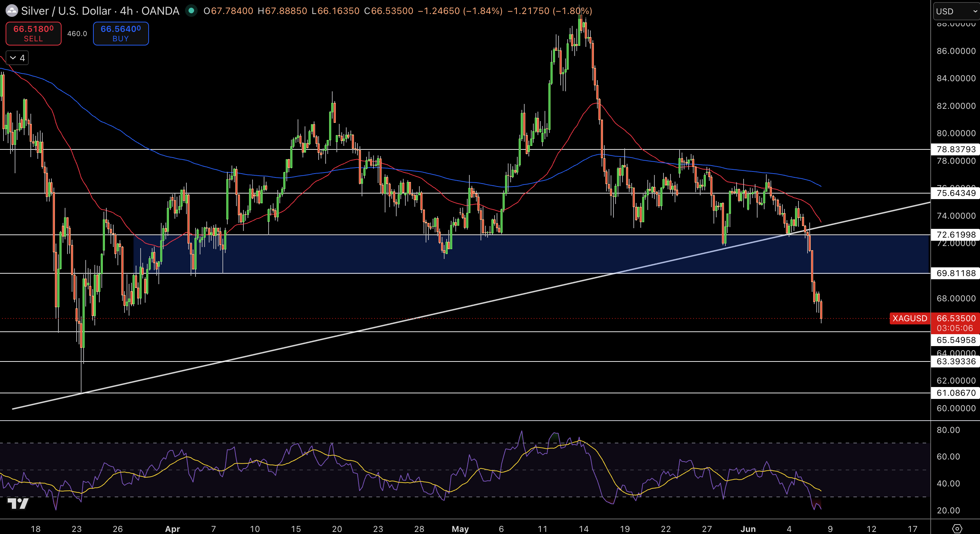Click the RSI scale value 20.00
Screen dimensions: 980x534
[949, 511]
